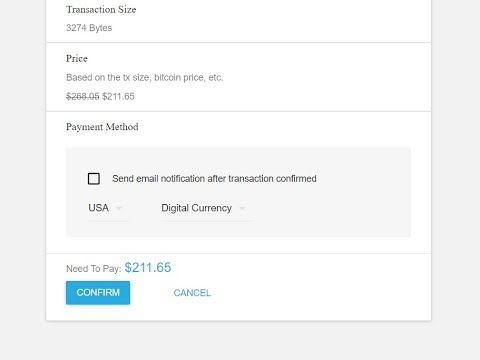
Task: Click the underline beneath the USA selector
Action: (108, 221)
